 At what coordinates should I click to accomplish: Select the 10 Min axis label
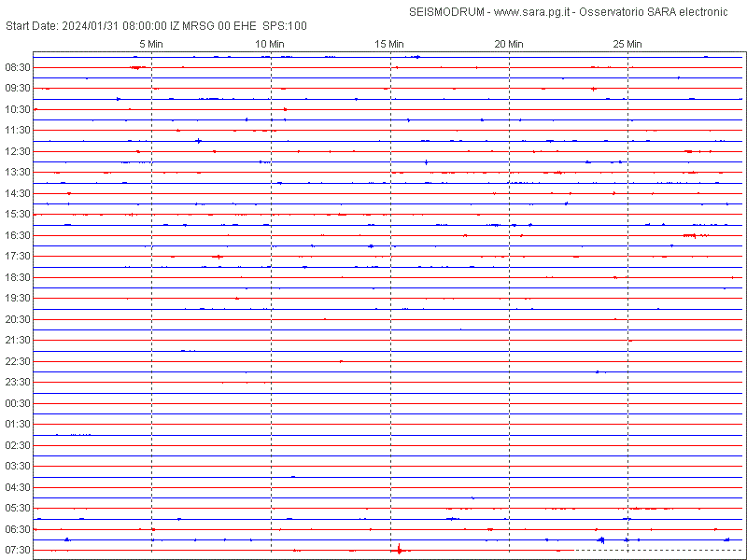(x=270, y=44)
